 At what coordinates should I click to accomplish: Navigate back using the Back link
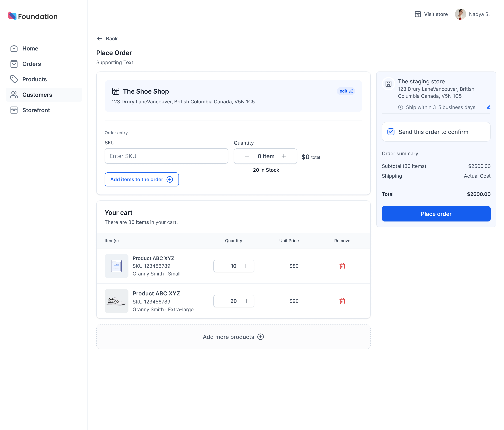click(107, 39)
